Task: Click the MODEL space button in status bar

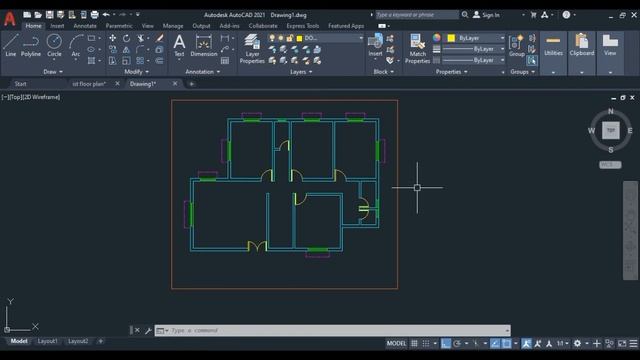Action: pyautogui.click(x=396, y=344)
